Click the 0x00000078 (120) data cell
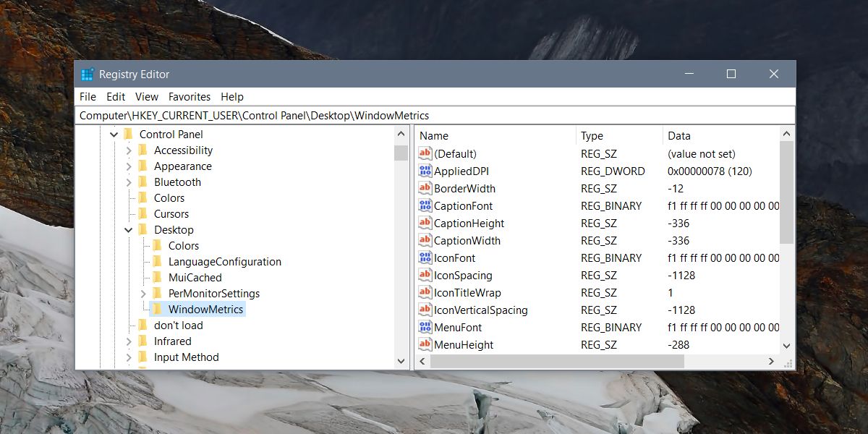 point(710,171)
